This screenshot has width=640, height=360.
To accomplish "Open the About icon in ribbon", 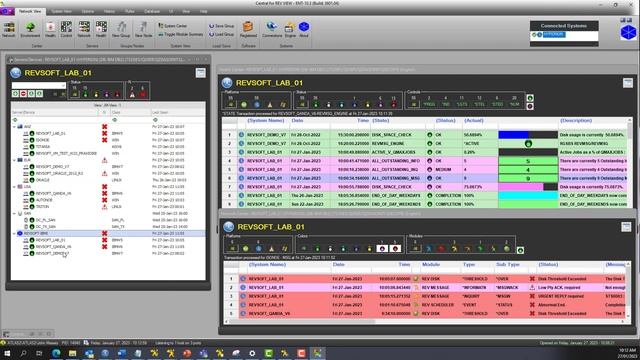I will (x=304, y=29).
